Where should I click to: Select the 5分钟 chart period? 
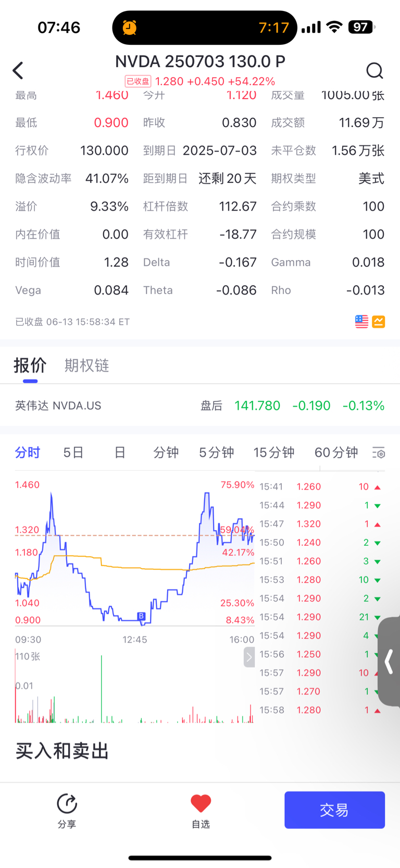point(216,453)
